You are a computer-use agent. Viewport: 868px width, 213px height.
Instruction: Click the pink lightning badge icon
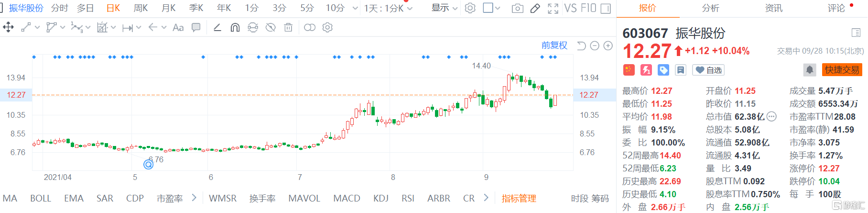tap(646, 70)
